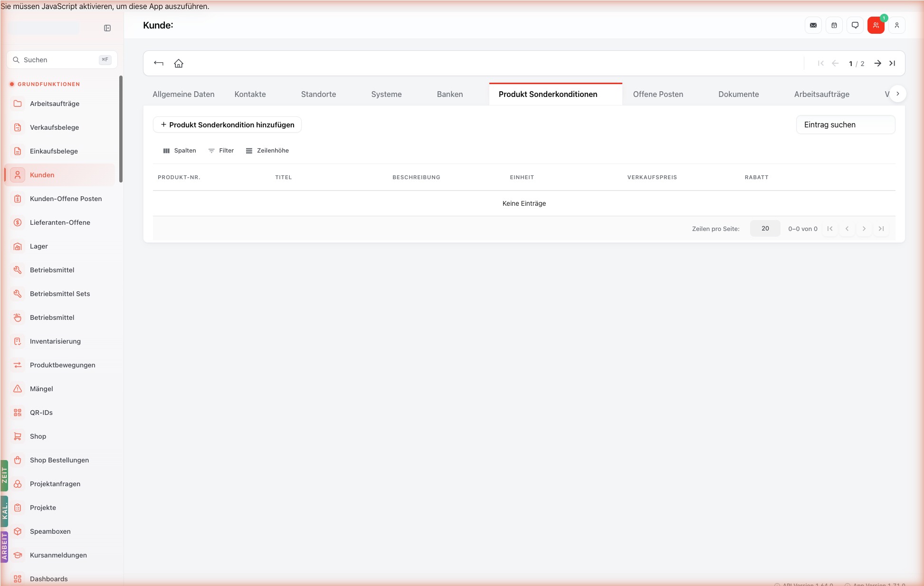This screenshot has height=586, width=924.
Task: Open Shop Bestellungen in the sidebar
Action: point(60,460)
